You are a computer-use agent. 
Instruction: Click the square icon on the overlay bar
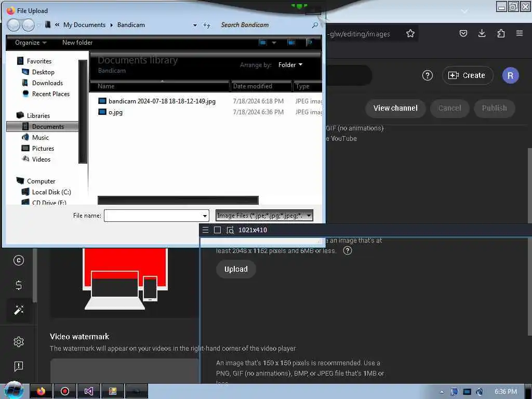tap(218, 230)
